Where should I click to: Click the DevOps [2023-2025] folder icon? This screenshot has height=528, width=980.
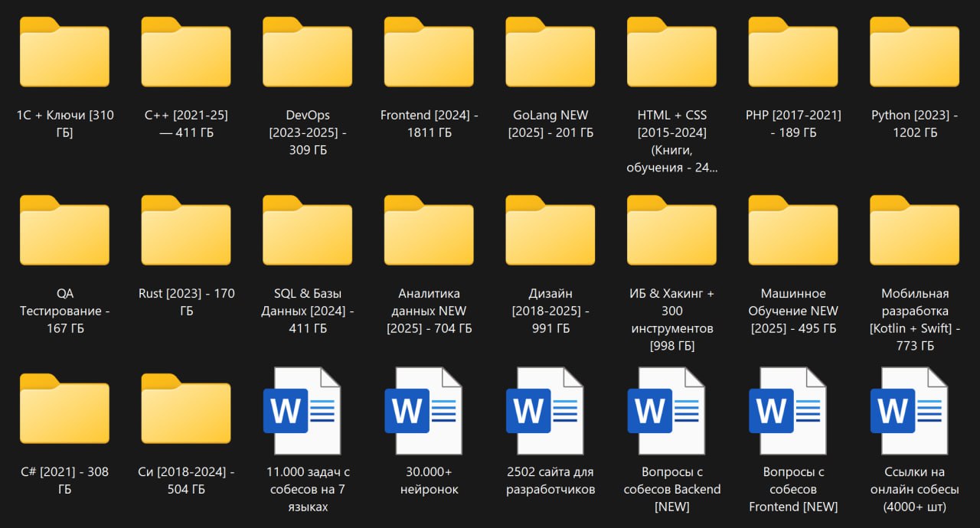[x=308, y=52]
